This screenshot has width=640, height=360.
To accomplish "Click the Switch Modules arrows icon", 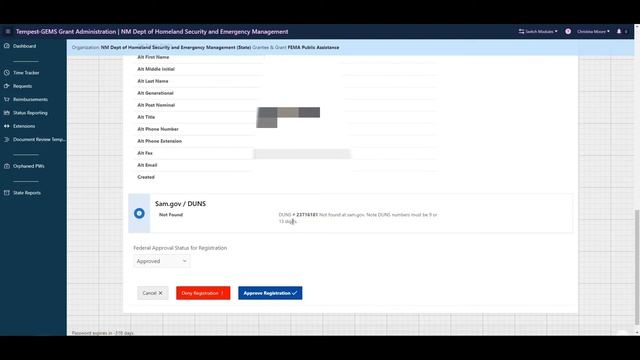I will (521, 31).
